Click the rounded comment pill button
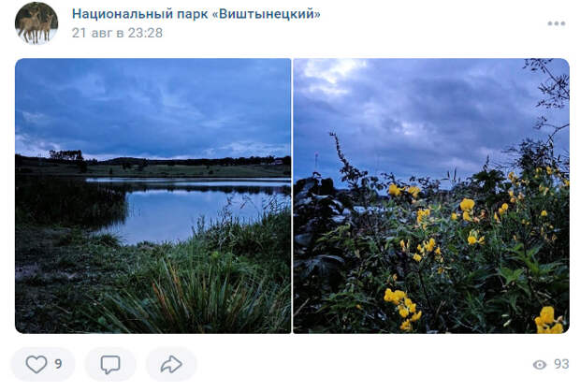This screenshot has height=392, width=580. (110, 364)
